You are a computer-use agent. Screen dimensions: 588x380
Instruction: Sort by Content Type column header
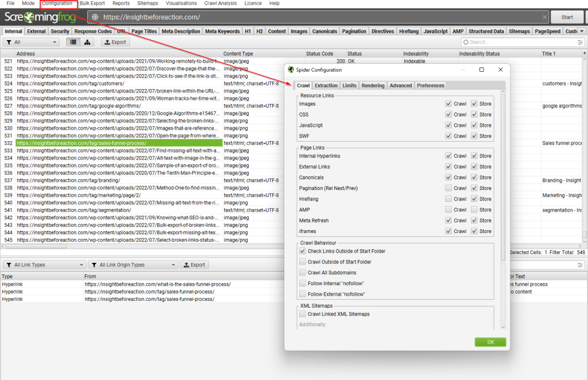[264, 53]
